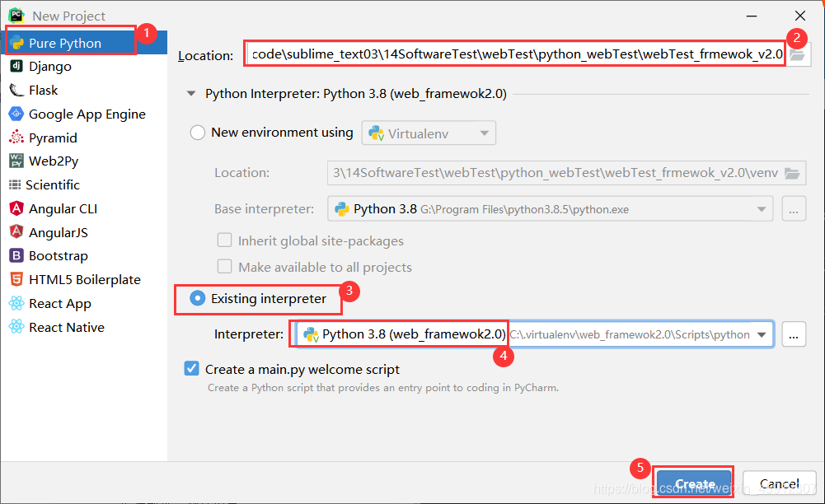Open the Virtualenv environment dropdown

point(429,133)
